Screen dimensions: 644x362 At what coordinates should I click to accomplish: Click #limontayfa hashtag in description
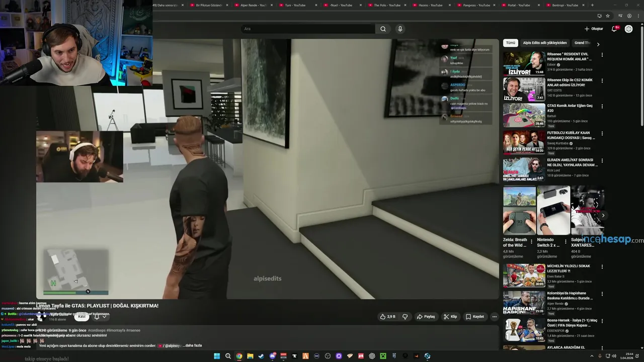115,330
